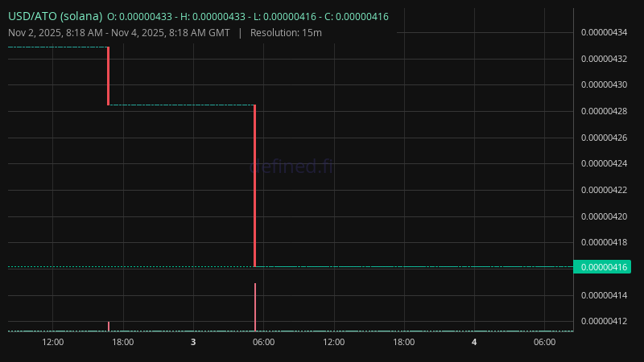Click the Close value C: 0.00000416 in header
The height and width of the screenshot is (362, 644).
pyautogui.click(x=357, y=16)
